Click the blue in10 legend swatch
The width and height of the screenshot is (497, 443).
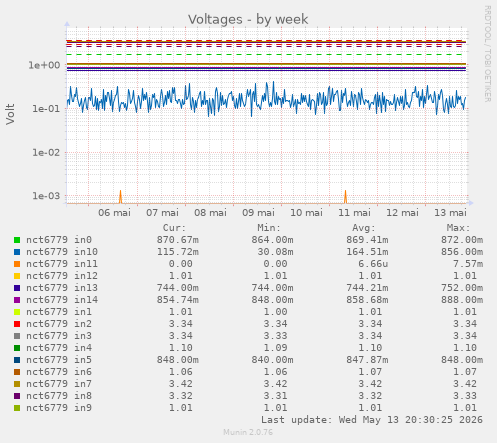17,252
